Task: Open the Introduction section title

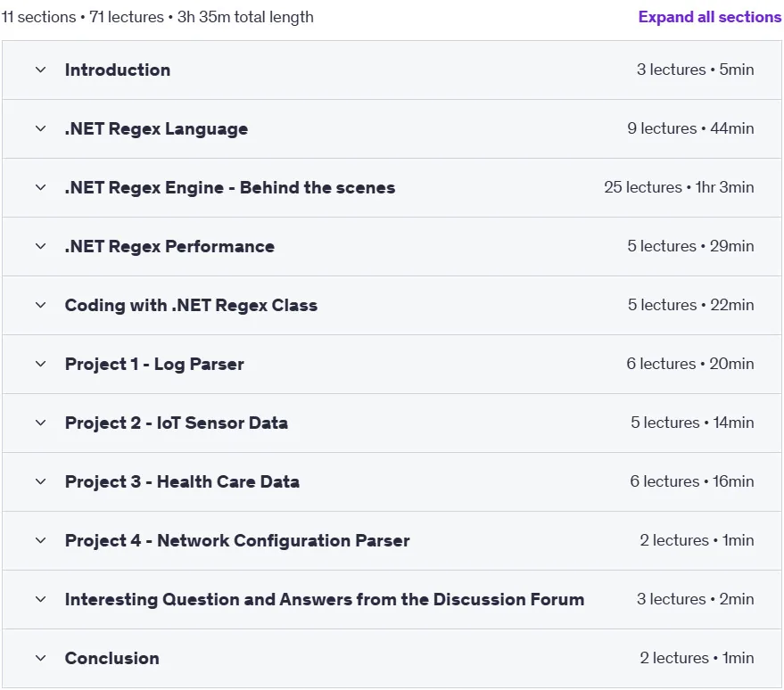Action: pyautogui.click(x=118, y=70)
